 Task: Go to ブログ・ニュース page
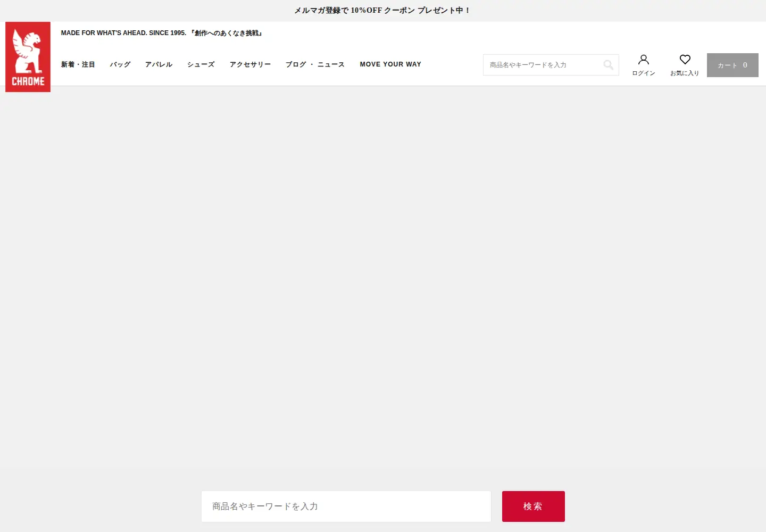point(315,64)
